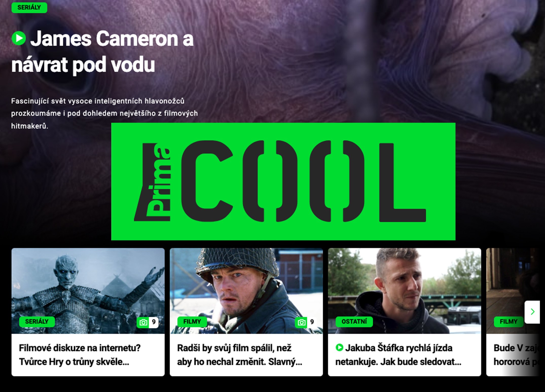Select the SERIÁLY tag above the main headline
Screen dimensions: 545x392
coord(29,8)
